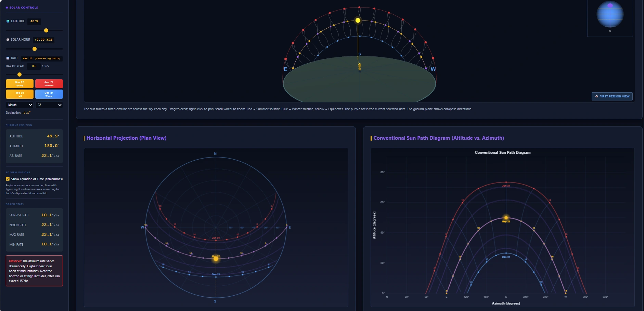Image resolution: width=644 pixels, height=311 pixels.
Task: Click the Altitude value 49.9°
Action: coord(53,136)
